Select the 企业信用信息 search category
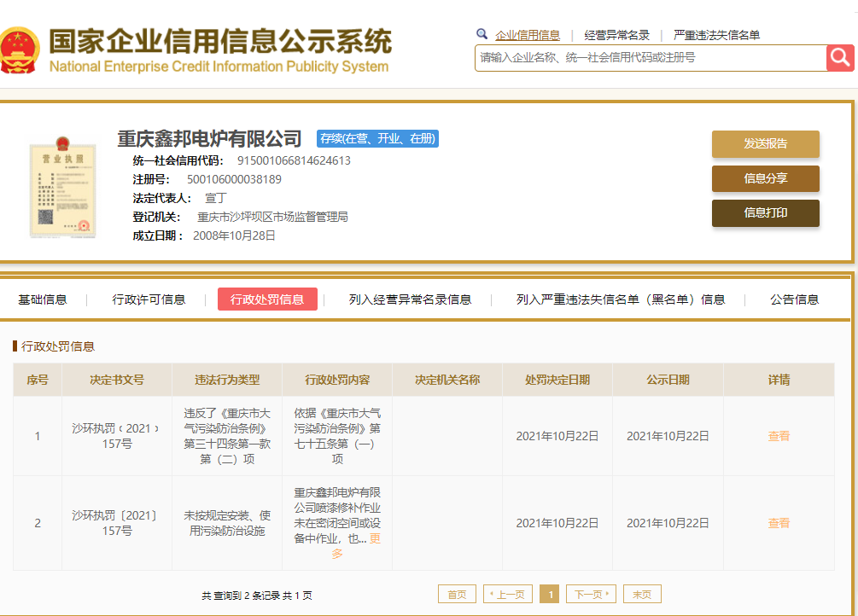This screenshot has width=858, height=616. tap(528, 35)
